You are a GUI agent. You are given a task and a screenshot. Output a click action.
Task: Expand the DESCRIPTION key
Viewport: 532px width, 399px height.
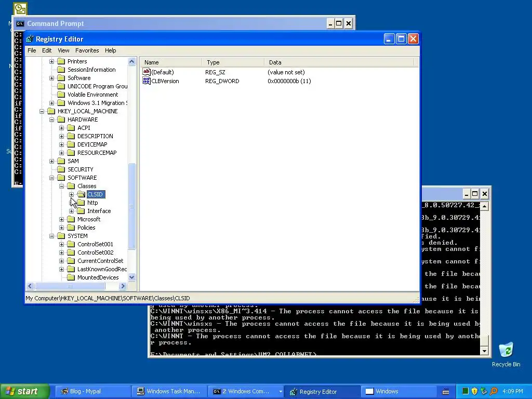[x=61, y=136]
